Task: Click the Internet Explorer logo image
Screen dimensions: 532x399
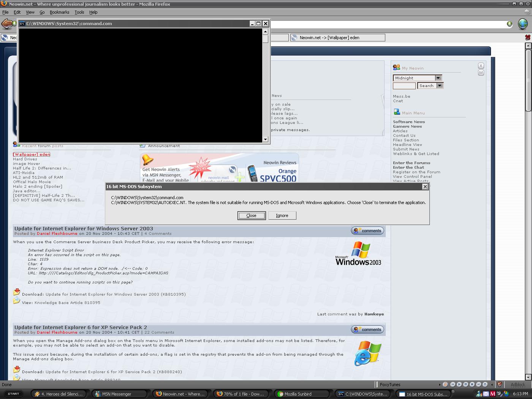Action: (367, 353)
